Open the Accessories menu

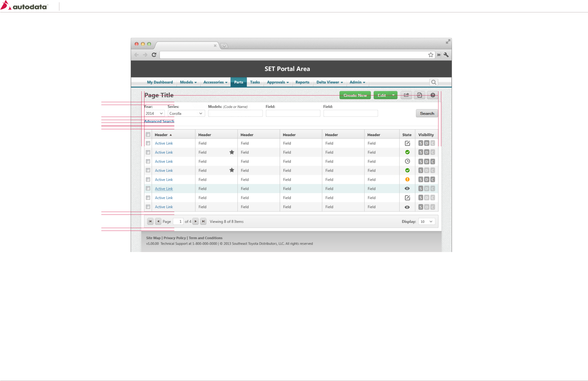(215, 82)
